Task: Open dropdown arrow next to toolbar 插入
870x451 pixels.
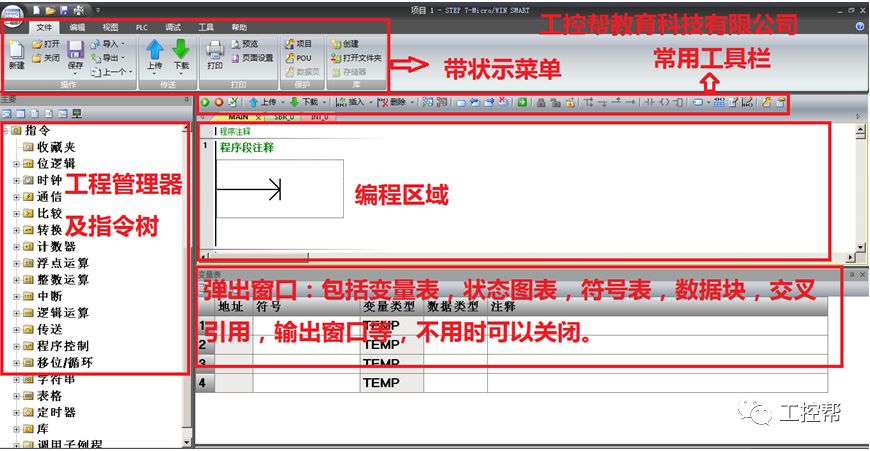Action: pos(370,102)
